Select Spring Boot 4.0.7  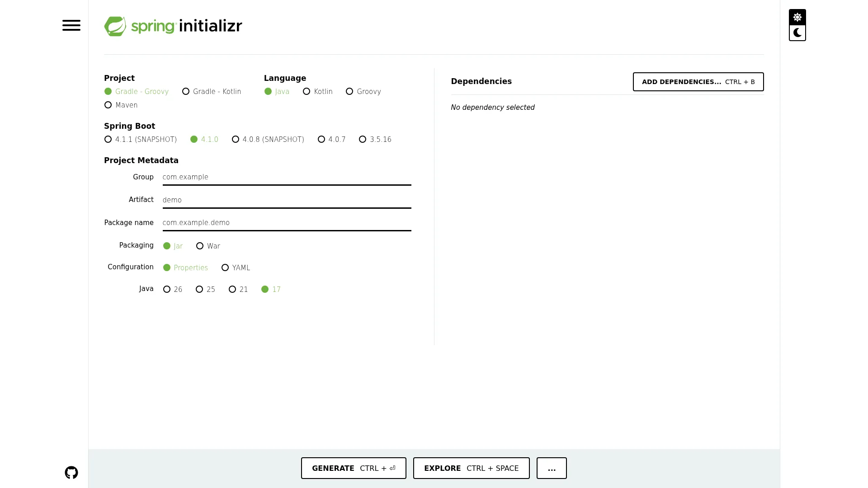pyautogui.click(x=332, y=139)
